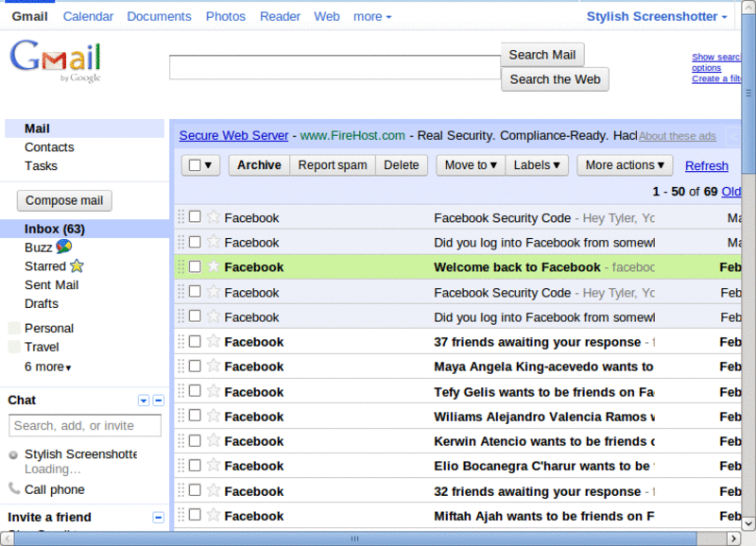This screenshot has width=756, height=546.
Task: Archive the selected messages
Action: pos(259,165)
